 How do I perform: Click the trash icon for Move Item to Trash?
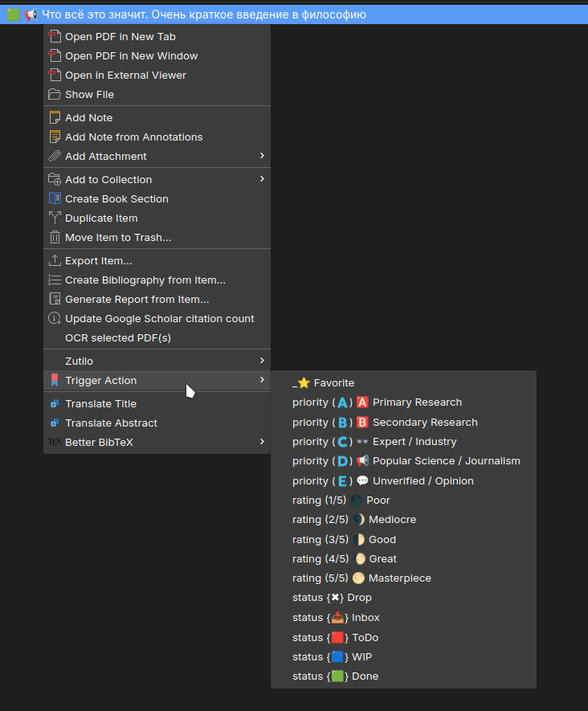click(x=55, y=237)
